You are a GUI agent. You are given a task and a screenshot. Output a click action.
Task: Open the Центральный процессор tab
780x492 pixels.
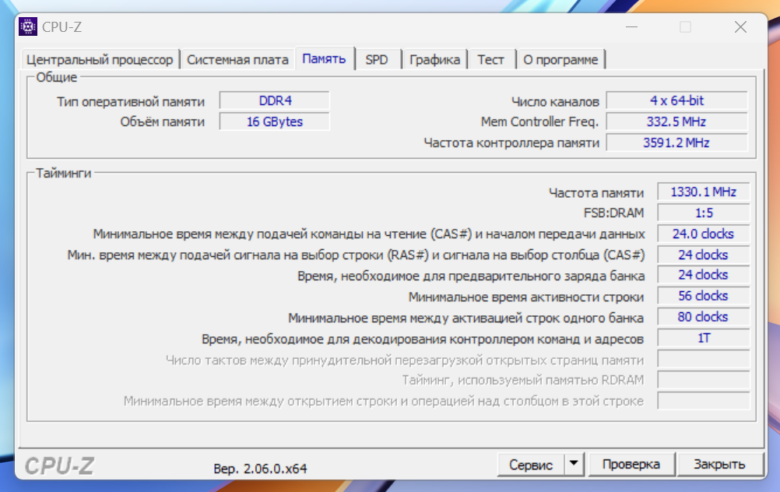click(99, 60)
